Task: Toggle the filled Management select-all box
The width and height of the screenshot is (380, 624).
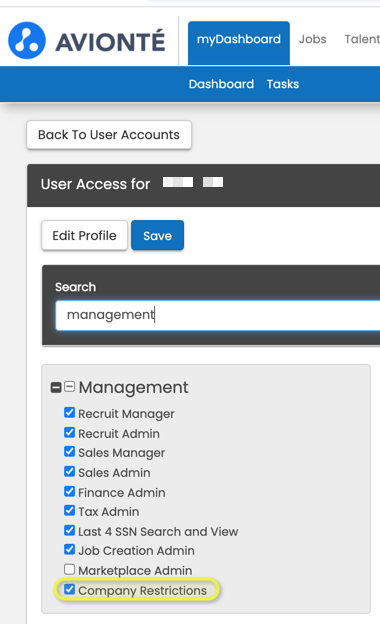Action: [56, 387]
